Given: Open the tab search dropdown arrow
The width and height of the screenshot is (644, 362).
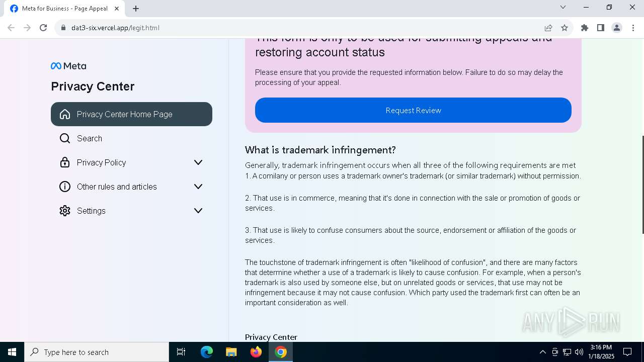Looking at the screenshot, I should pyautogui.click(x=563, y=7).
